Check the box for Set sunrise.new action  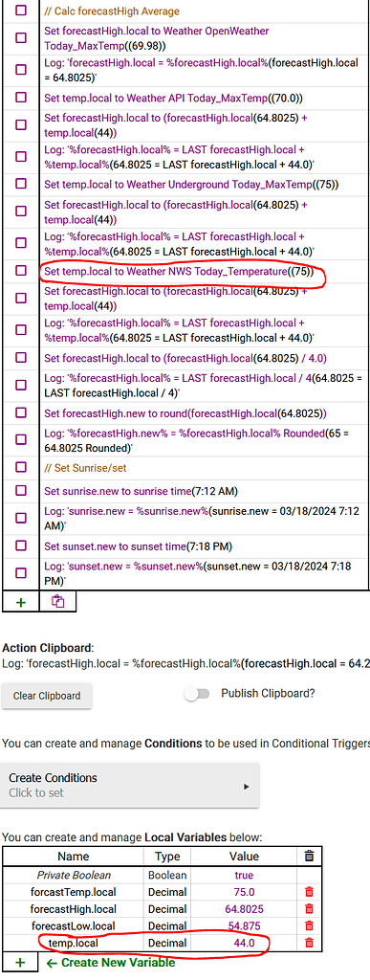21,490
